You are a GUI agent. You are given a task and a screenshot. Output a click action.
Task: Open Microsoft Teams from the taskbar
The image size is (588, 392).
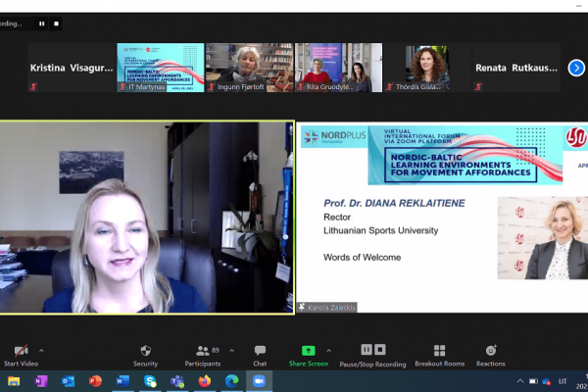click(x=177, y=381)
